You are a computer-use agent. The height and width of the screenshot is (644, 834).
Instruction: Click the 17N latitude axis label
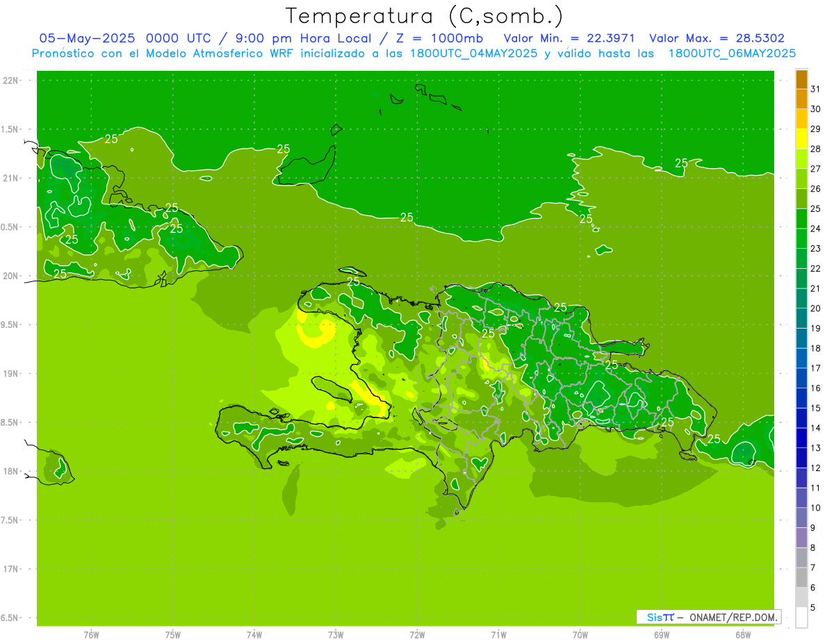tap(11, 569)
